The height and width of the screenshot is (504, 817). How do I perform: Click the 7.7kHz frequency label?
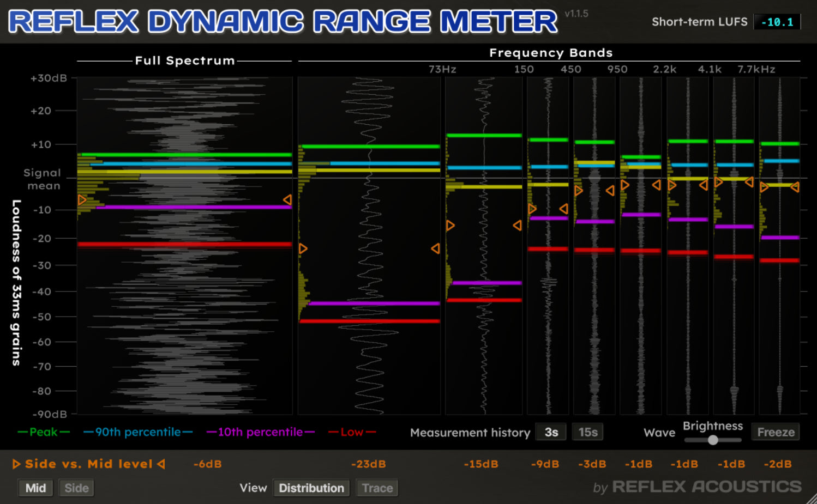click(756, 69)
